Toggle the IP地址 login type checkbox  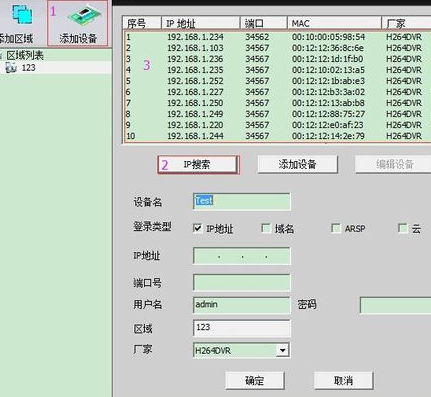pos(197,228)
